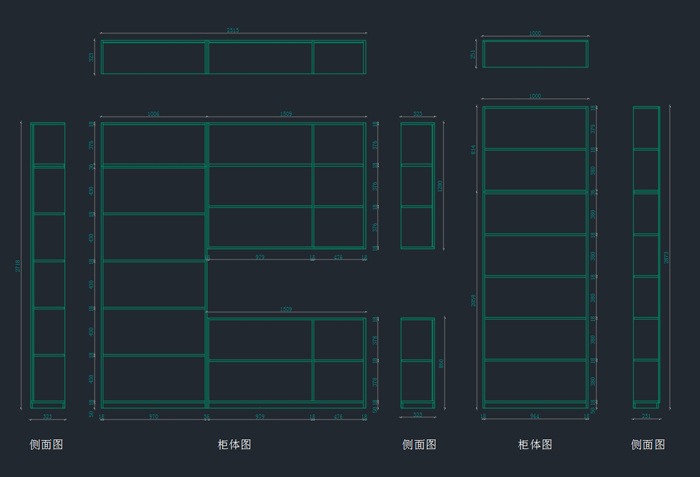Image resolution: width=700 pixels, height=477 pixels.
Task: Select the 柜体图 label under the wide cabinet
Action: coord(234,445)
